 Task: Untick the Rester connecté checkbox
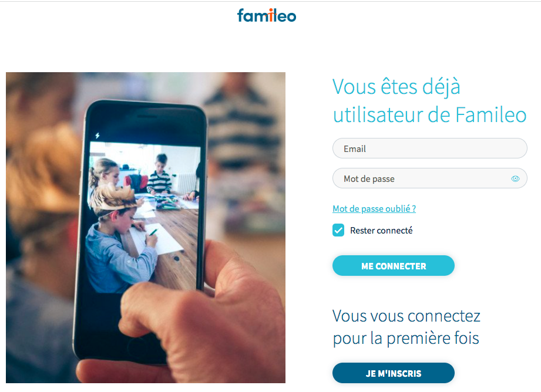click(x=338, y=230)
